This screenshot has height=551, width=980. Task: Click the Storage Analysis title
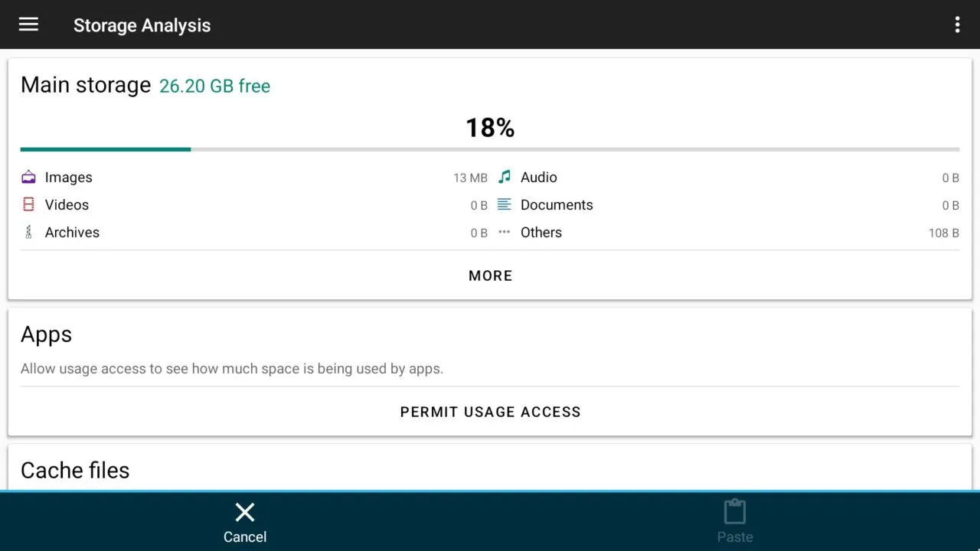[x=142, y=25]
